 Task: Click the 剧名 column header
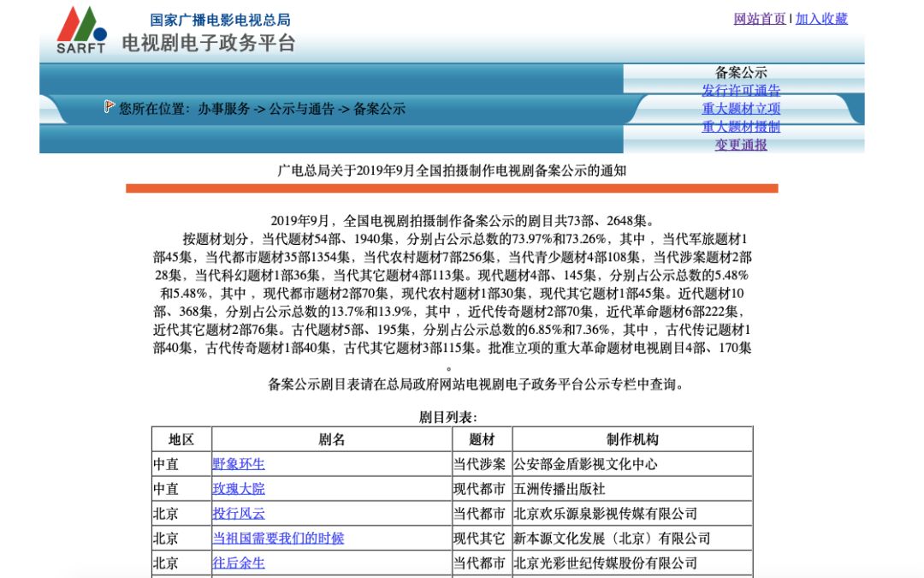pyautogui.click(x=332, y=439)
